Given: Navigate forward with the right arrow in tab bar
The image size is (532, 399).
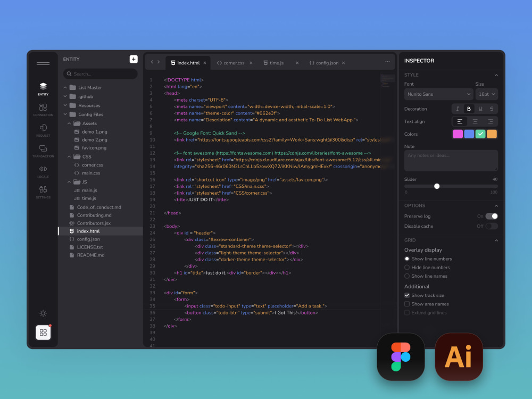Looking at the screenshot, I should click(159, 62).
